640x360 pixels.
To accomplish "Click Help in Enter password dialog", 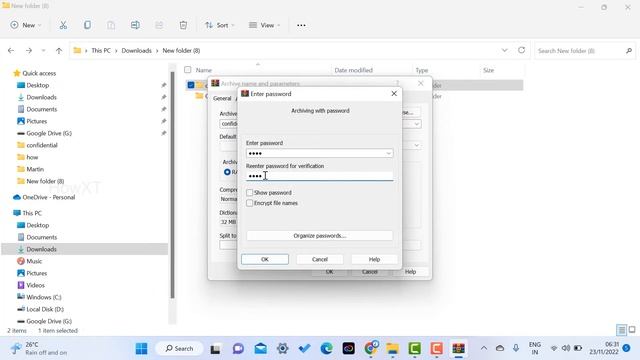I will 374,259.
